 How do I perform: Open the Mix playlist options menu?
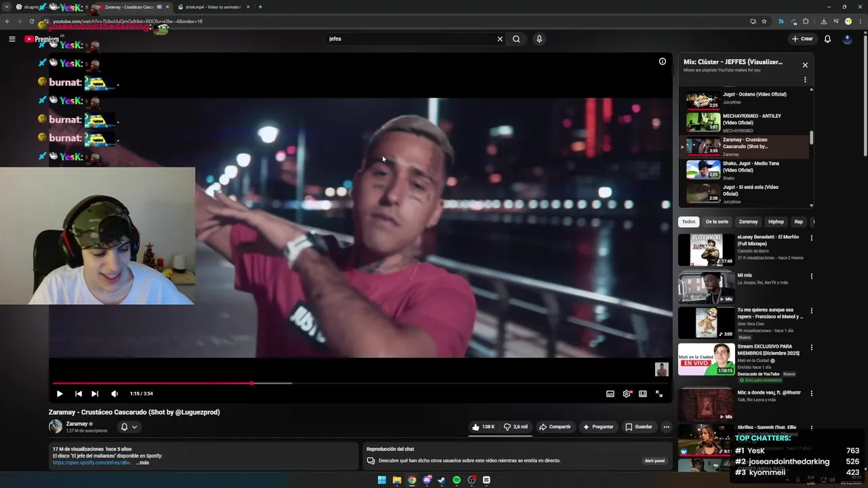[x=805, y=80]
